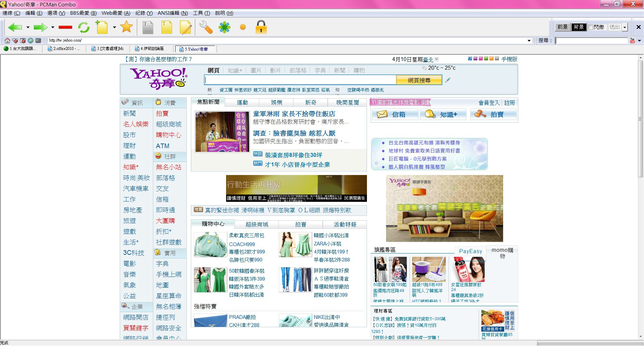Open the dropdown arrow beside 送出
Image resolution: width=644 pixels, height=346 pixels.
click(x=625, y=27)
